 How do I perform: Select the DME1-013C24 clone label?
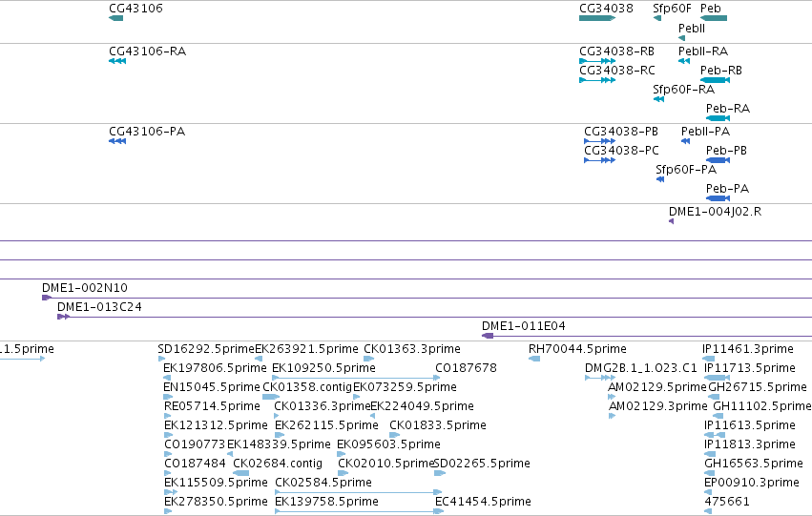click(x=99, y=307)
